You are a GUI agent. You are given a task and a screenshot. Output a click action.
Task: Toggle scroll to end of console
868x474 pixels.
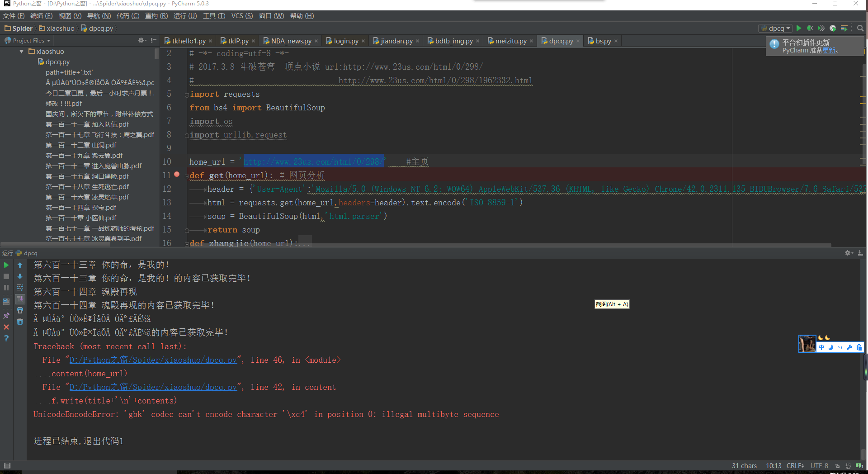(x=20, y=299)
